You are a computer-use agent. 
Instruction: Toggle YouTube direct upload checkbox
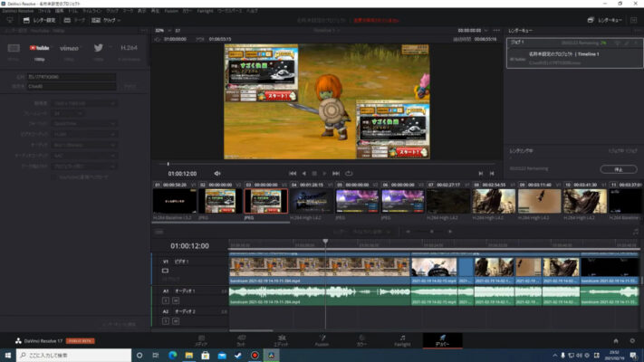(54, 176)
